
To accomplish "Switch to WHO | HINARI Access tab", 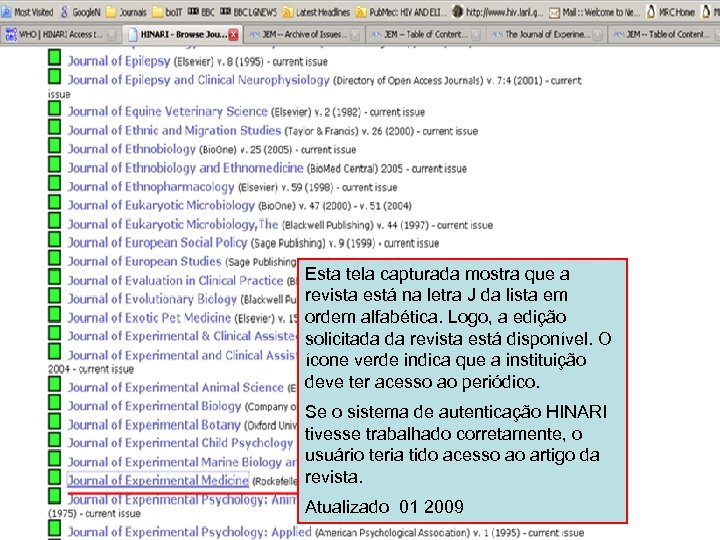I will (61, 34).
